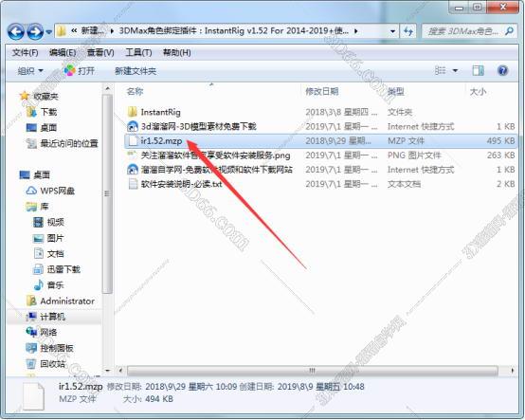Viewport: 525px width, 420px height.
Task: Click the horizontal scrollbar thumb
Action: 312,371
